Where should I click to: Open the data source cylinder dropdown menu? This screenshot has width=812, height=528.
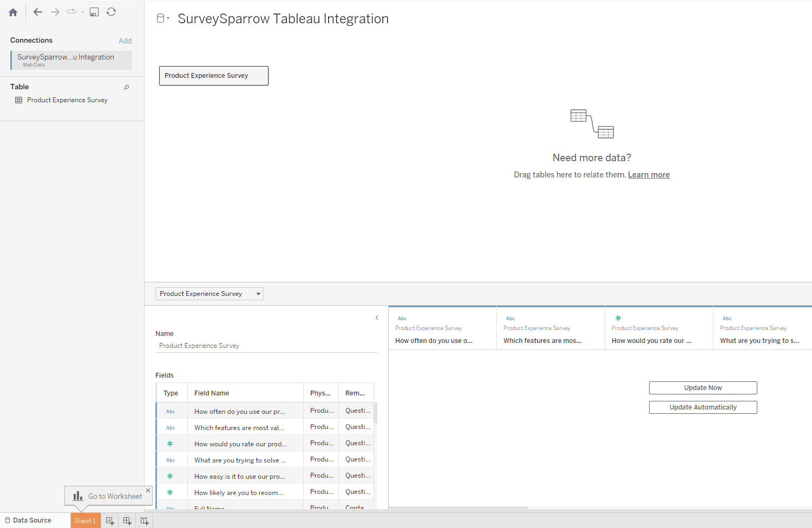click(162, 18)
